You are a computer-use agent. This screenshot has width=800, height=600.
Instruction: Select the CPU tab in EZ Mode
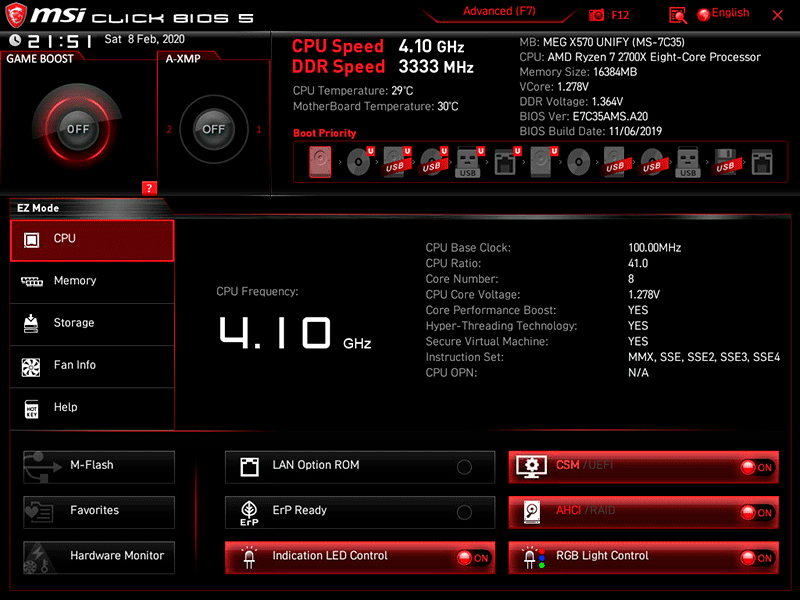coord(92,240)
